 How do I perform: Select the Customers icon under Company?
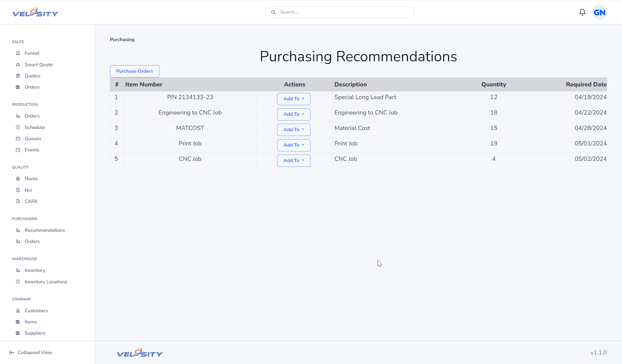tap(18, 310)
